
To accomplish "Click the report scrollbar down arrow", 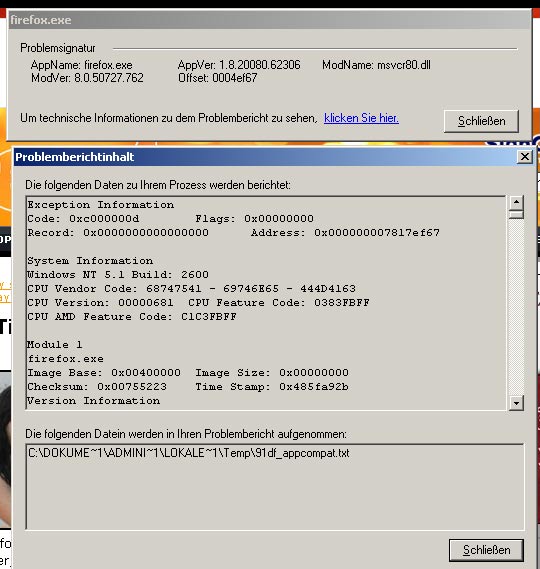I will pyautogui.click(x=516, y=403).
